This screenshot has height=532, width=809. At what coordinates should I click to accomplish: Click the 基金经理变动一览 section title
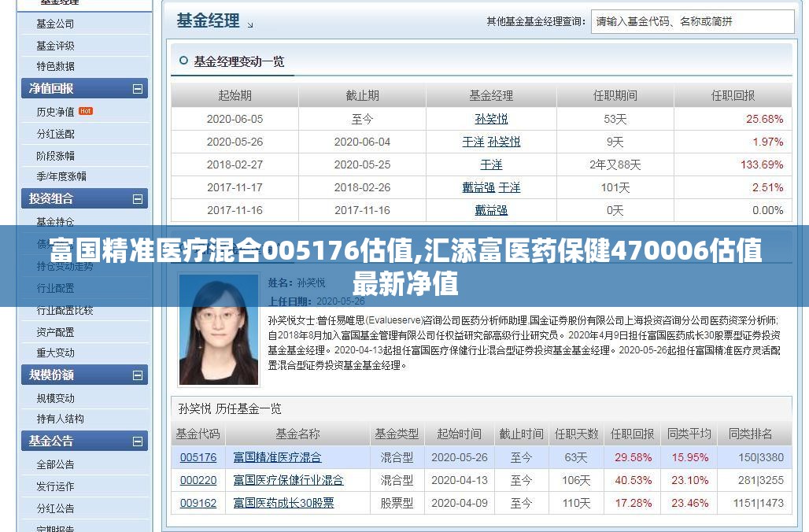pos(239,62)
